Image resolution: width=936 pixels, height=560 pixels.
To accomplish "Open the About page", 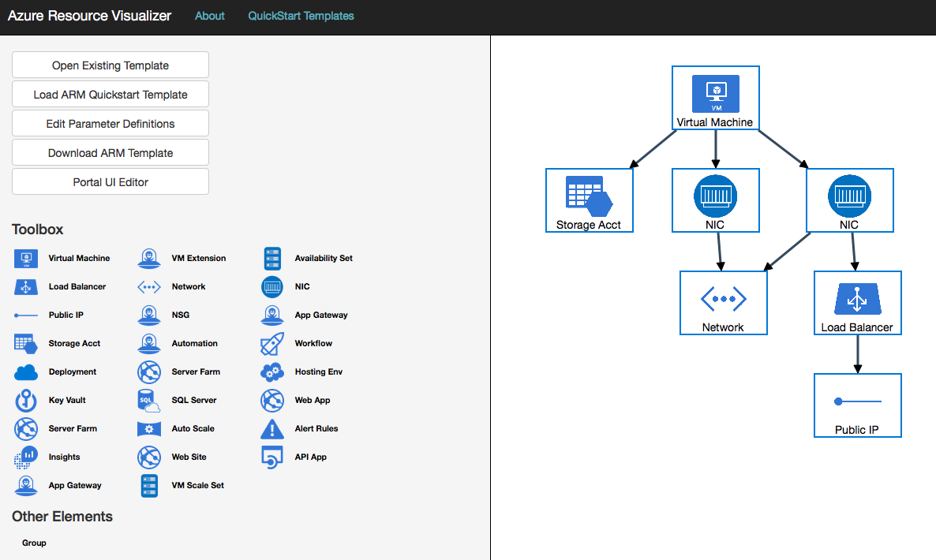I will pos(209,16).
